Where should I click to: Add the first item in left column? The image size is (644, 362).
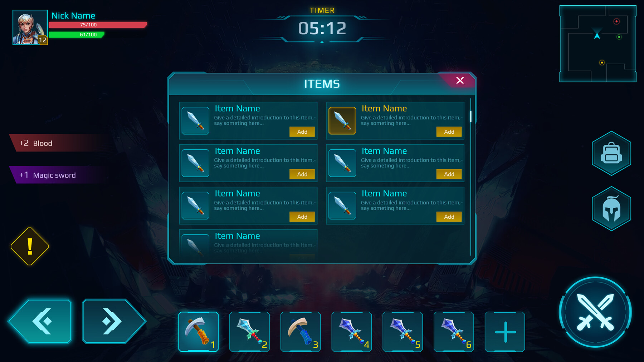coord(302,132)
